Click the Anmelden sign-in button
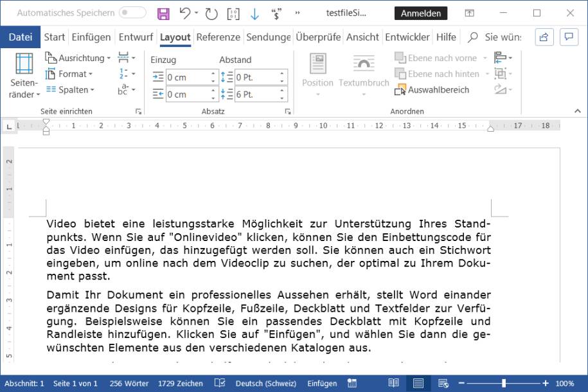588x392 pixels. point(421,13)
